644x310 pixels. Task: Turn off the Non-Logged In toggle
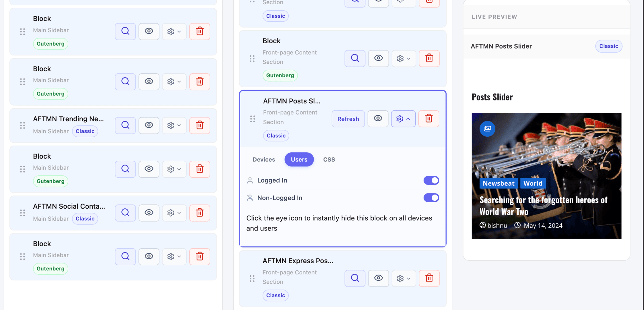pos(431,198)
